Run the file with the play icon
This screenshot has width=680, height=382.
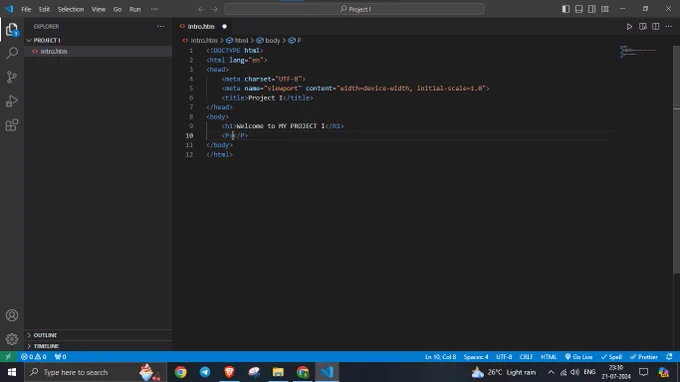pos(629,26)
